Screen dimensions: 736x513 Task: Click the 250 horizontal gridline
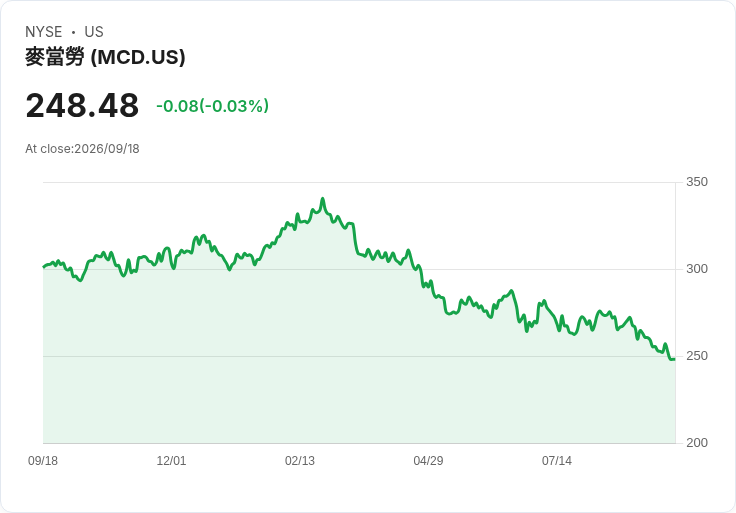(359, 356)
